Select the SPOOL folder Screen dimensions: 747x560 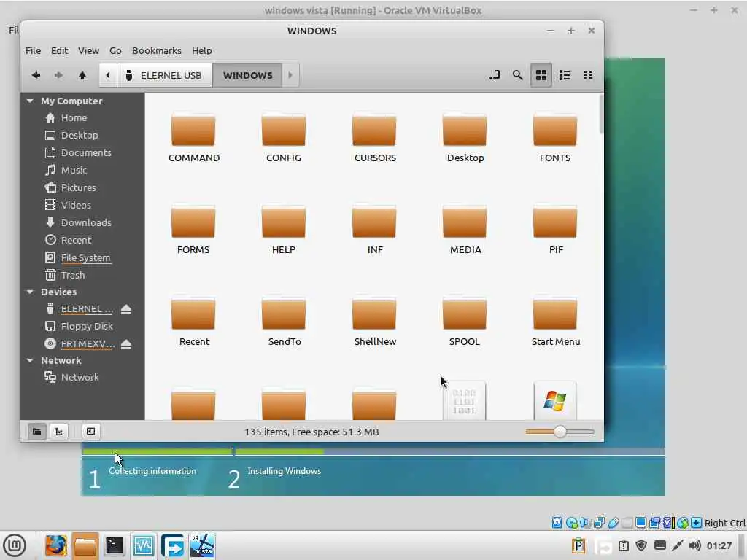coord(465,322)
